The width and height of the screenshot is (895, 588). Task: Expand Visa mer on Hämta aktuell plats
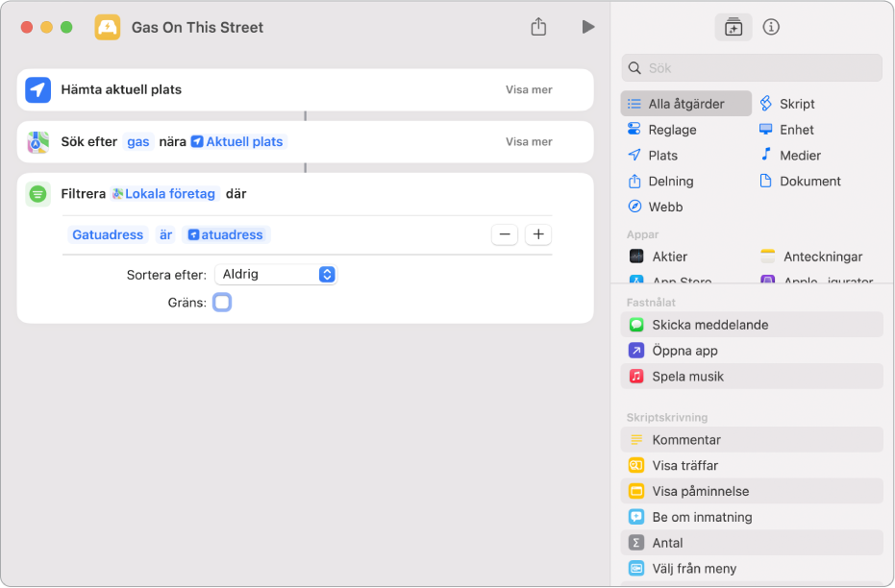529,89
